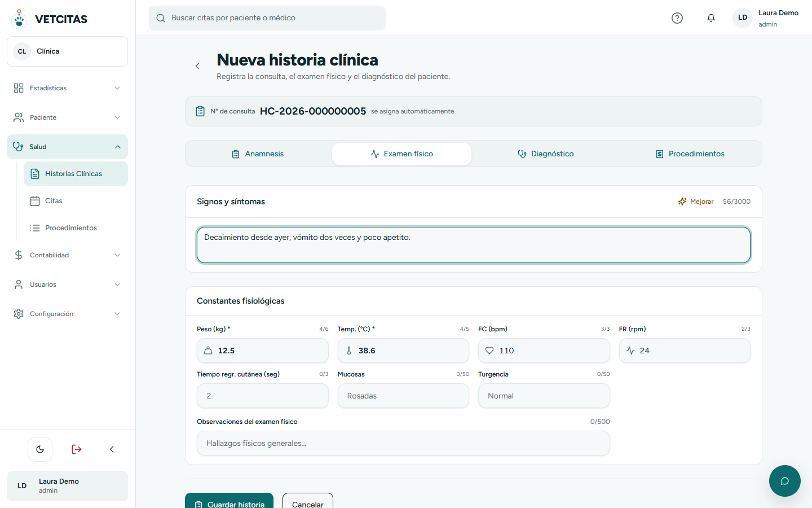812x508 pixels.
Task: Open the Diagnóstico tab
Action: tap(545, 154)
